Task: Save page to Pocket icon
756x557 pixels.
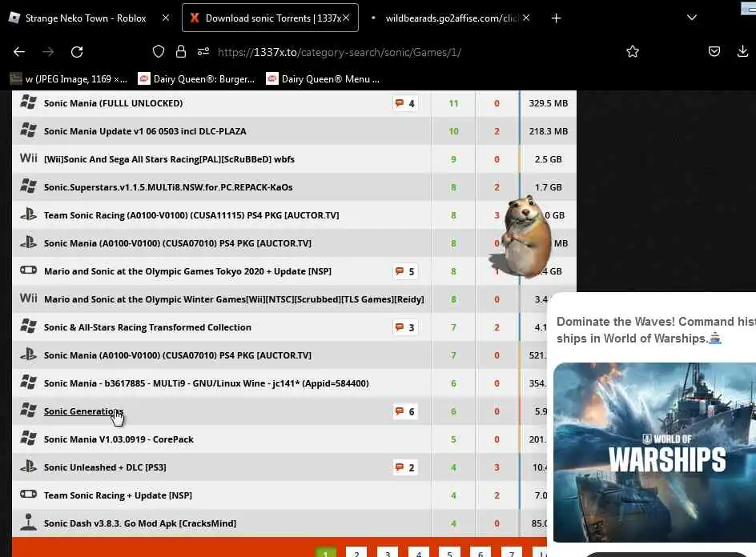Action: pyautogui.click(x=714, y=51)
